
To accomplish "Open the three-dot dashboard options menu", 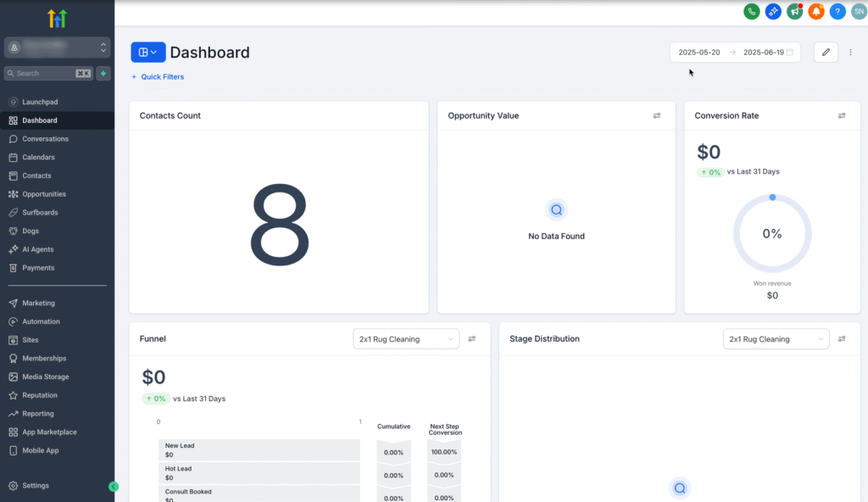I will (850, 53).
